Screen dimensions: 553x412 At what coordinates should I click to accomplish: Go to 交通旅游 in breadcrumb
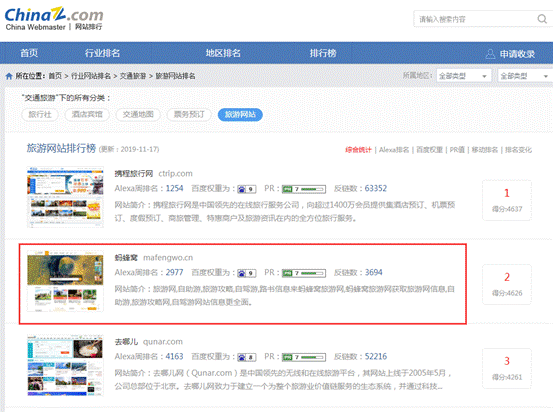point(133,76)
